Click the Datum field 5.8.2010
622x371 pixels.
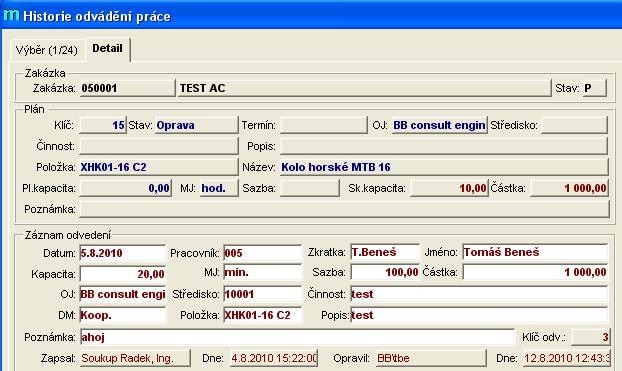pos(123,253)
